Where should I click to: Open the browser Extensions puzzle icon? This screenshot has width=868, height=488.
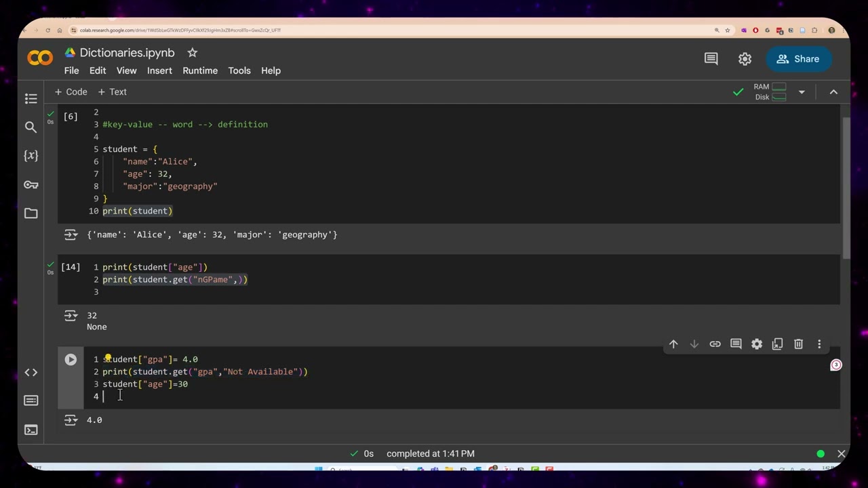pos(814,30)
